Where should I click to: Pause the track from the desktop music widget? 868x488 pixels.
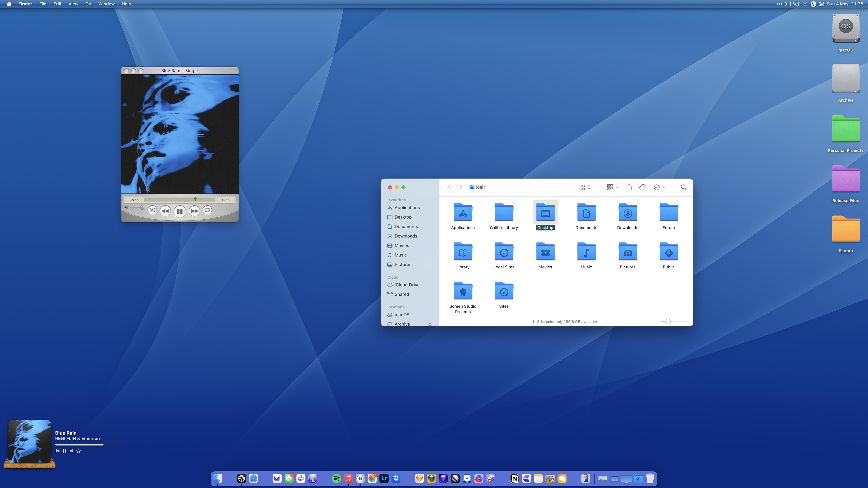[x=64, y=451]
